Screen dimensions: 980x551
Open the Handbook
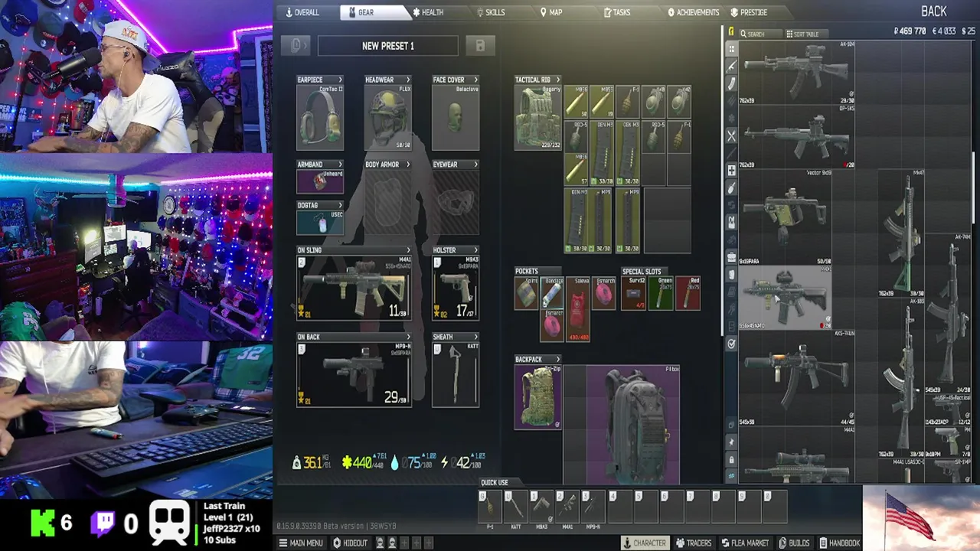[x=840, y=543]
